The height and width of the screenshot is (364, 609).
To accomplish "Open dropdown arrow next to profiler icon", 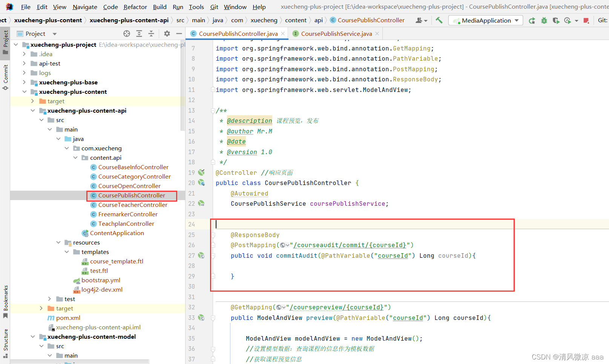I will (x=576, y=21).
